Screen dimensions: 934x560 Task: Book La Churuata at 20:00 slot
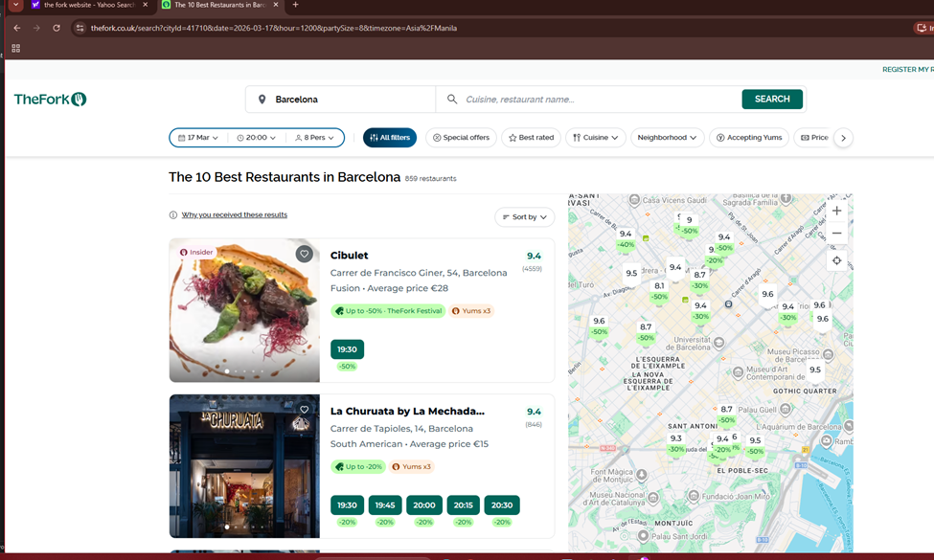pos(424,505)
